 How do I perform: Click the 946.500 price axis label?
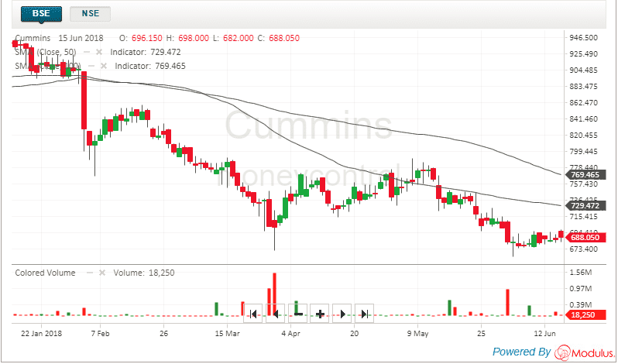click(583, 38)
